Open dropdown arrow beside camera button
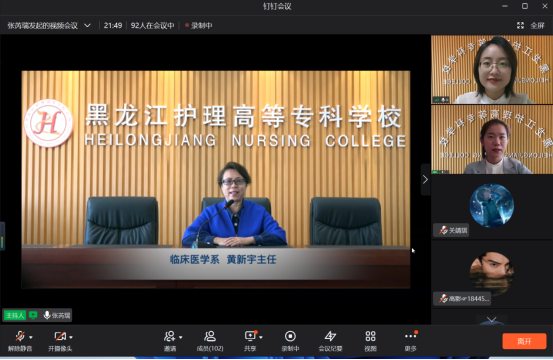The image size is (553, 360). coord(71,337)
